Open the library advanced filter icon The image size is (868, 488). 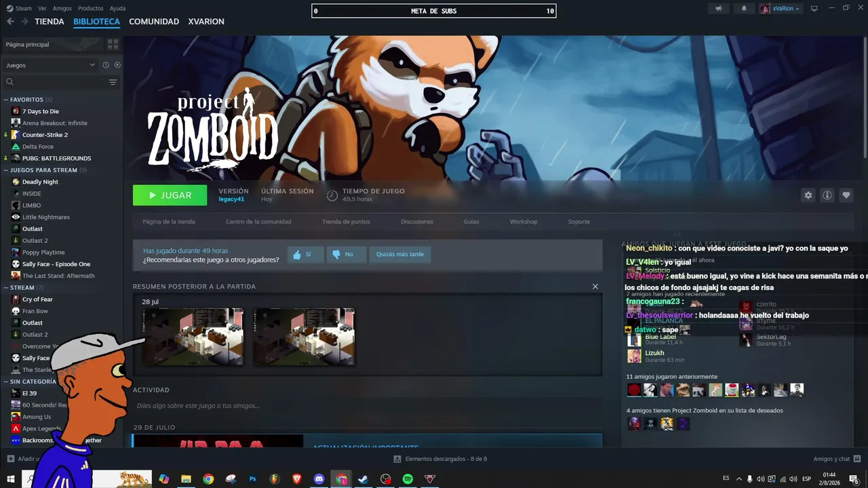[x=113, y=82]
